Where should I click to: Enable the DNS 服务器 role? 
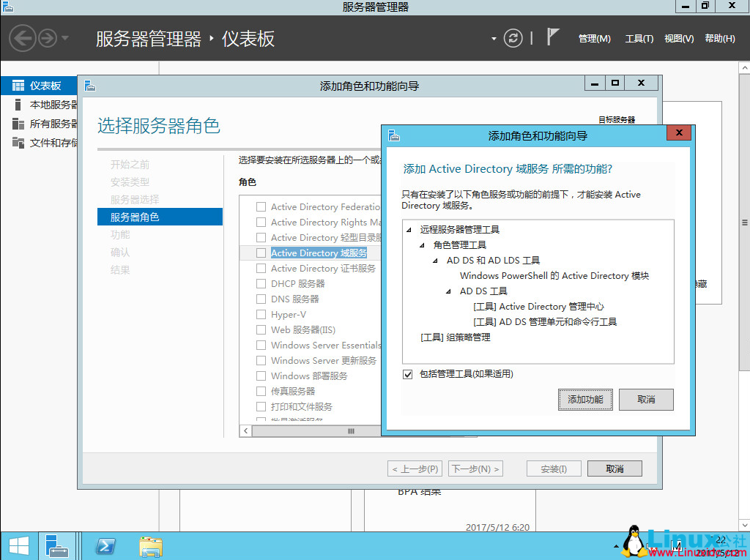(261, 299)
